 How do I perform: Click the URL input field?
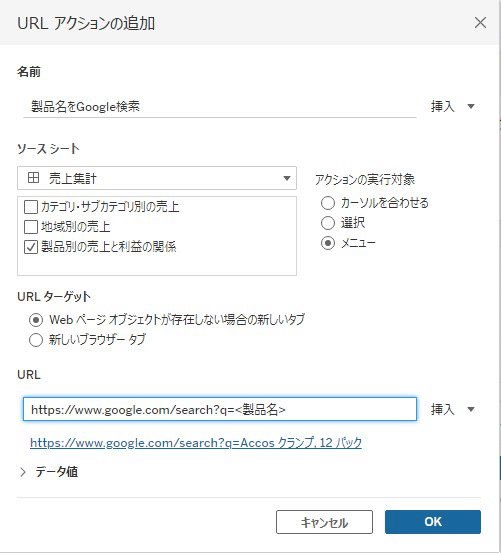pos(220,409)
